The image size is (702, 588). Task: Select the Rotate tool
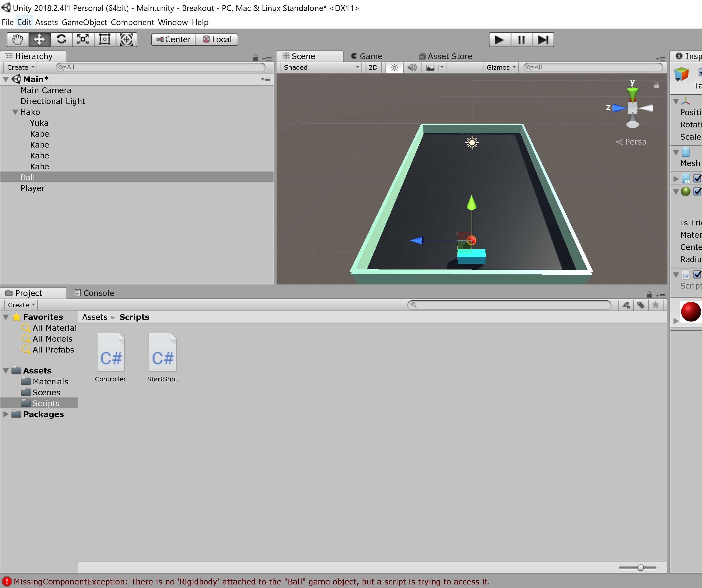(x=61, y=39)
